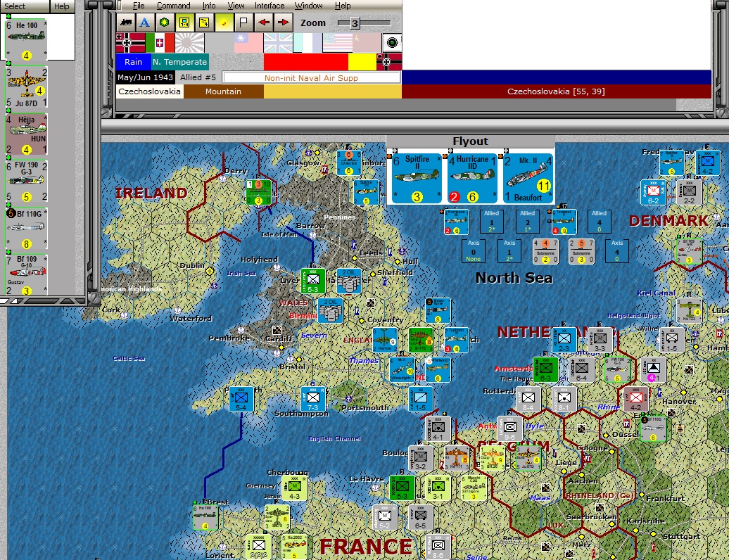Toggle the second yellow counter display button
The width and height of the screenshot is (729, 560).
(x=203, y=22)
